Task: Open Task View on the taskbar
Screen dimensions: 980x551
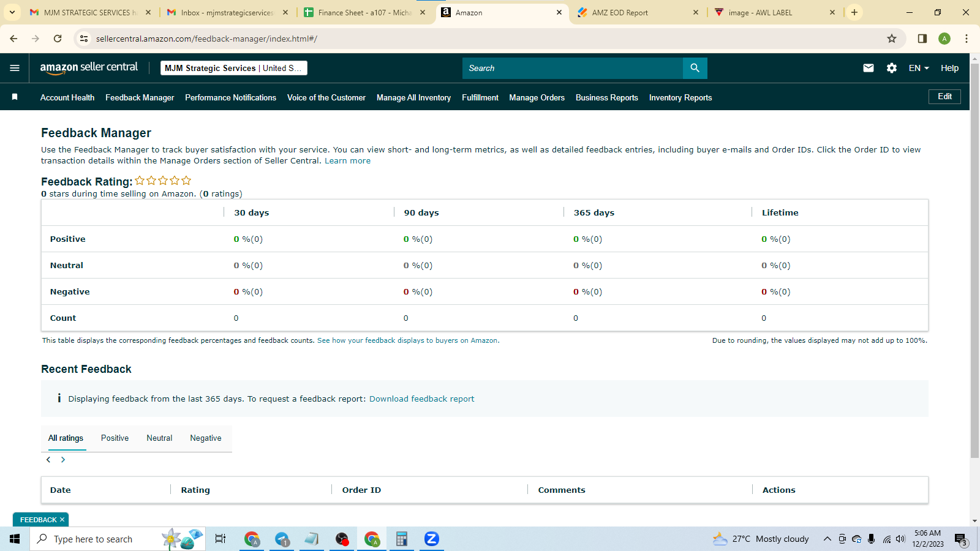Action: (x=221, y=539)
